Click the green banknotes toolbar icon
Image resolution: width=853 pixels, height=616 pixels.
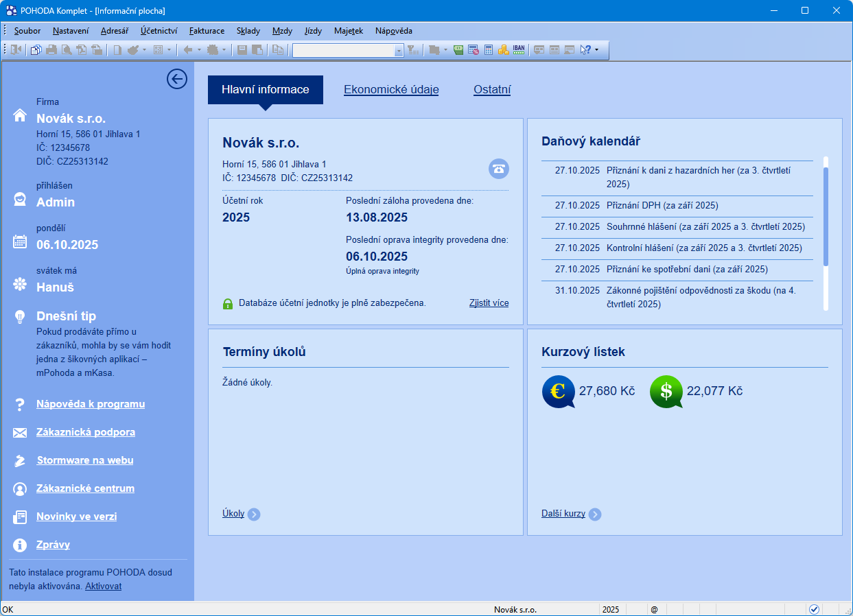[x=458, y=49]
